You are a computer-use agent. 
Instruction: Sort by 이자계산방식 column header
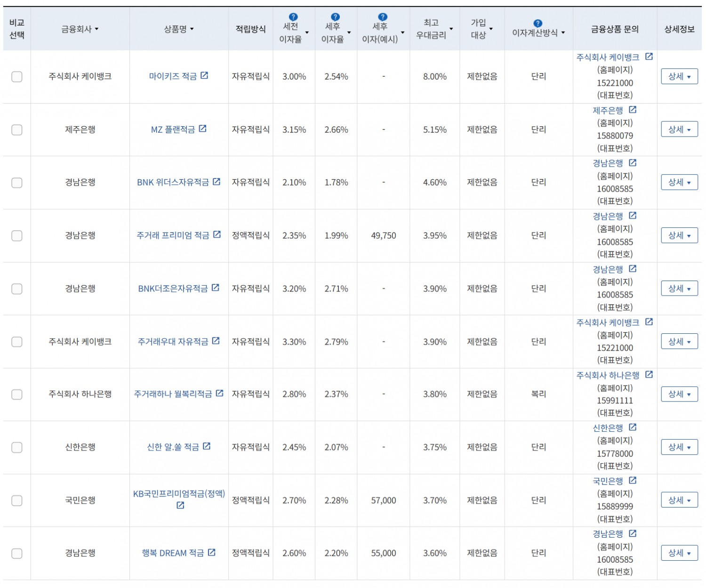[538, 33]
